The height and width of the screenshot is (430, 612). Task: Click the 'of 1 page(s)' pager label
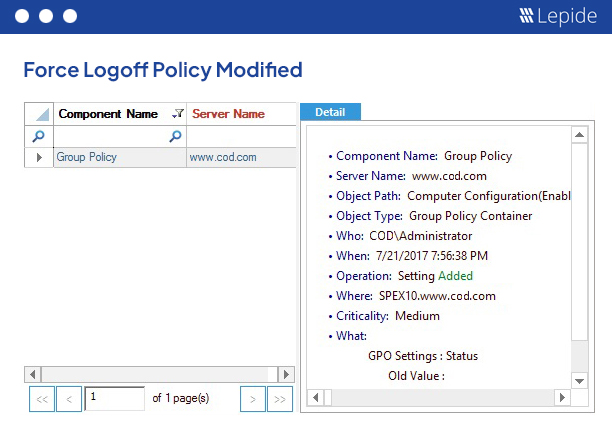click(x=181, y=398)
